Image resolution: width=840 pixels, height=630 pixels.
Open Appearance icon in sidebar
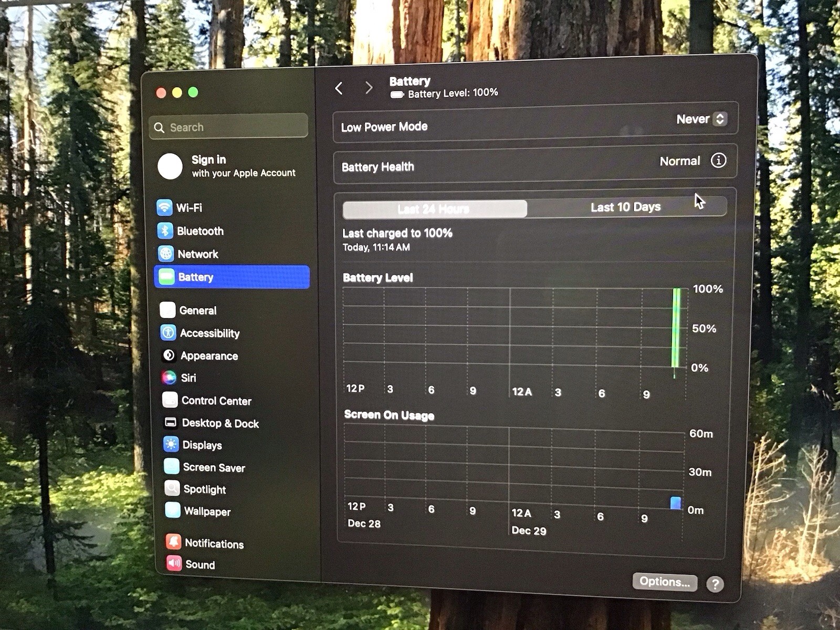(x=169, y=355)
